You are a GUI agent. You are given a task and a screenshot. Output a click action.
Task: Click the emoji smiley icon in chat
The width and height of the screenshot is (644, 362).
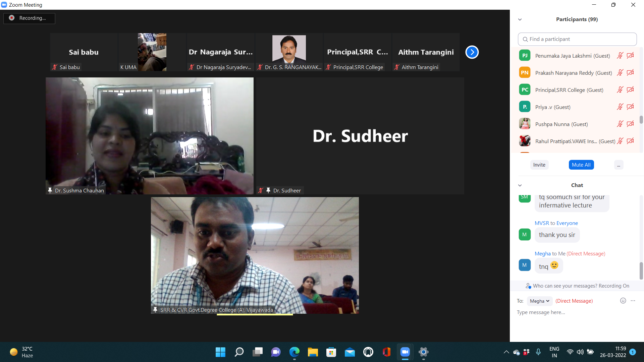pyautogui.click(x=623, y=301)
